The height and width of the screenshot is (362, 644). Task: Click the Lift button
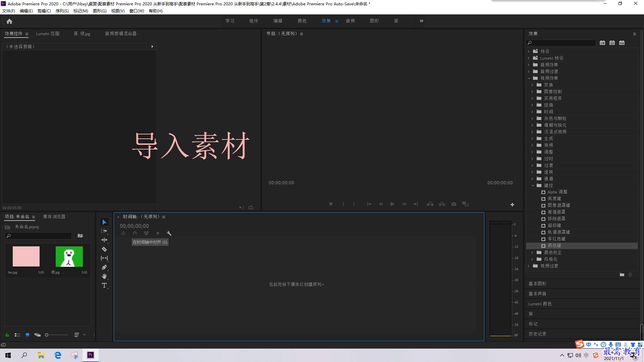(x=430, y=204)
